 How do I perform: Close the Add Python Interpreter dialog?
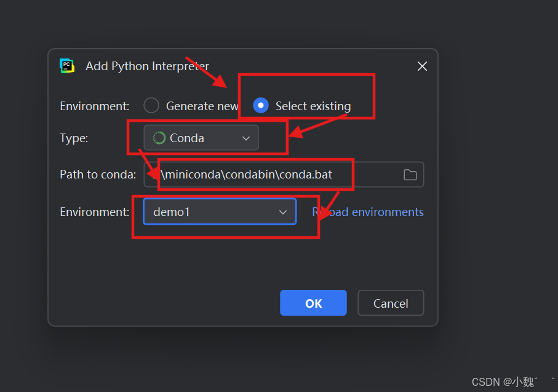tap(422, 66)
